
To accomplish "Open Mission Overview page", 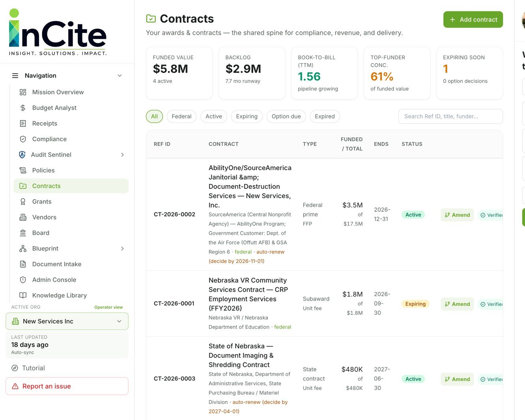I will tap(71, 92).
